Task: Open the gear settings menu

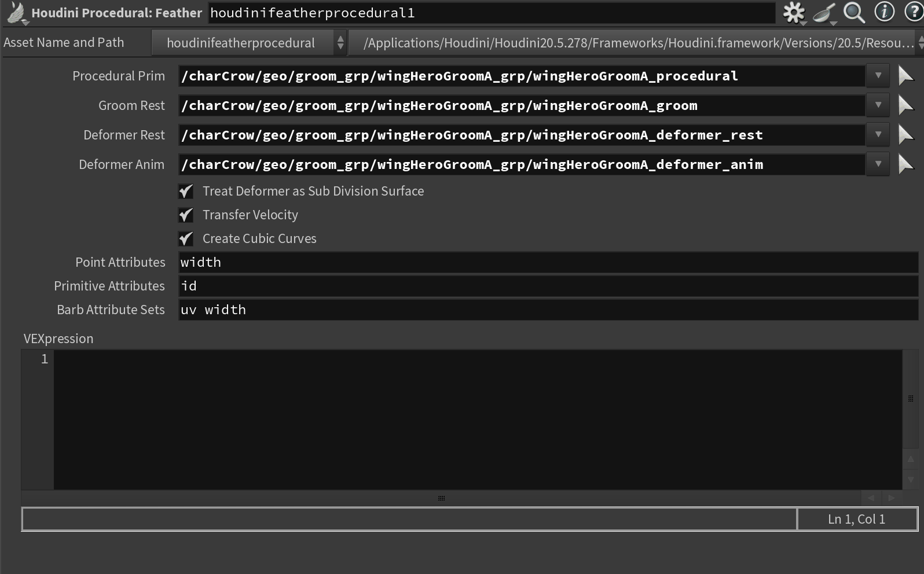Action: [794, 12]
